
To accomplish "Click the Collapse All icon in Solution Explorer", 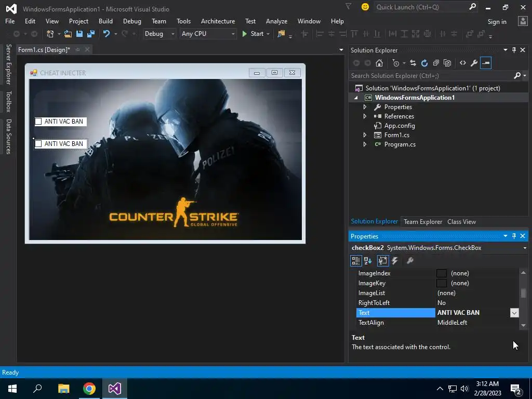I will click(x=436, y=63).
